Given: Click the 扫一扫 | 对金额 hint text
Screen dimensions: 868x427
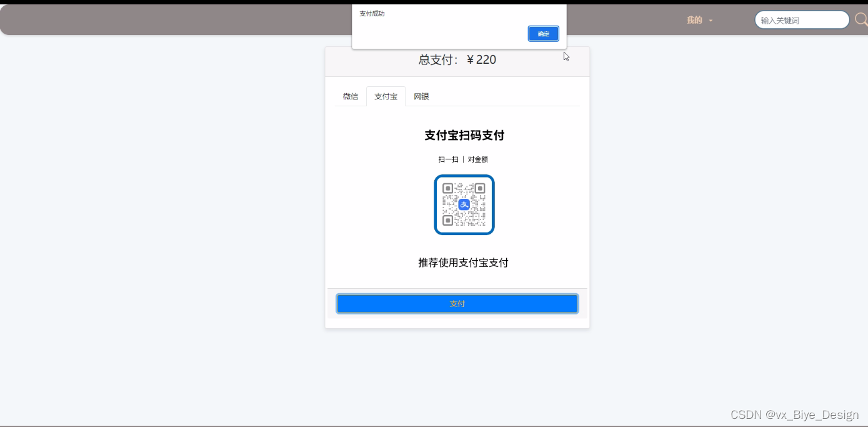Looking at the screenshot, I should coord(463,159).
